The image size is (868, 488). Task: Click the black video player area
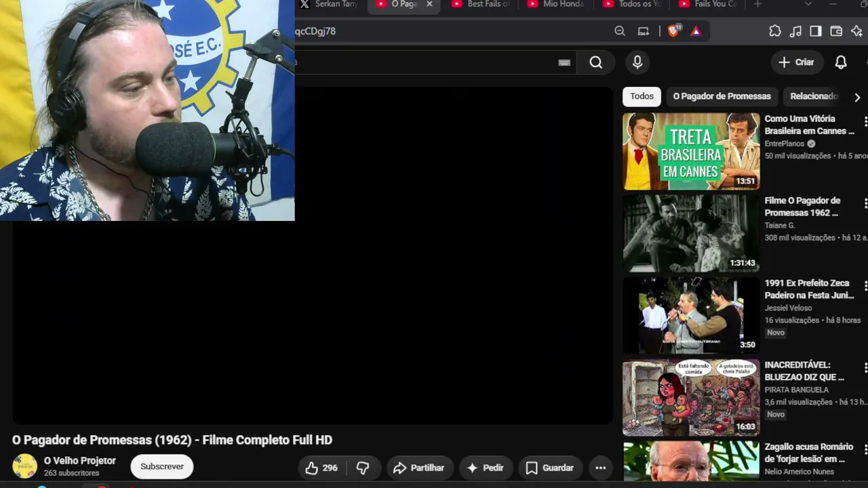[312, 256]
